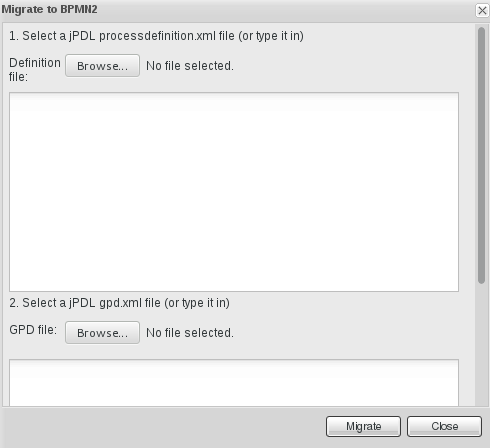Browse for a GPD file
Screen dimensions: 490x448
click(x=102, y=333)
